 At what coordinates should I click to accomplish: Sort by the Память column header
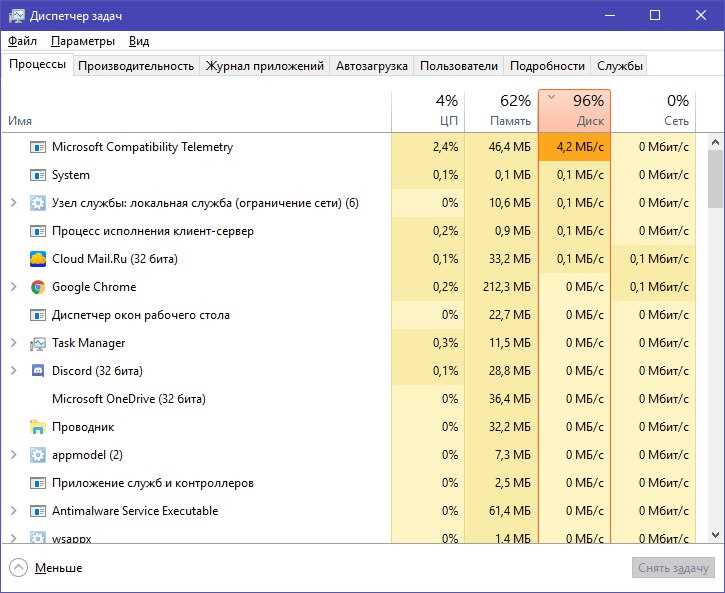coord(501,111)
